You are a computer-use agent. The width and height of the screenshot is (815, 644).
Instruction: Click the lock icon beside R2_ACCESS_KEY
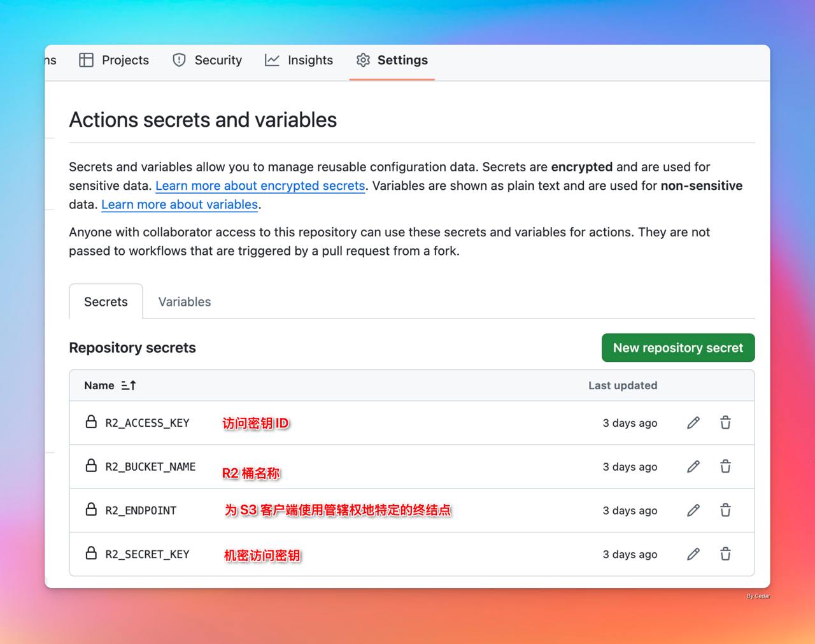point(91,422)
